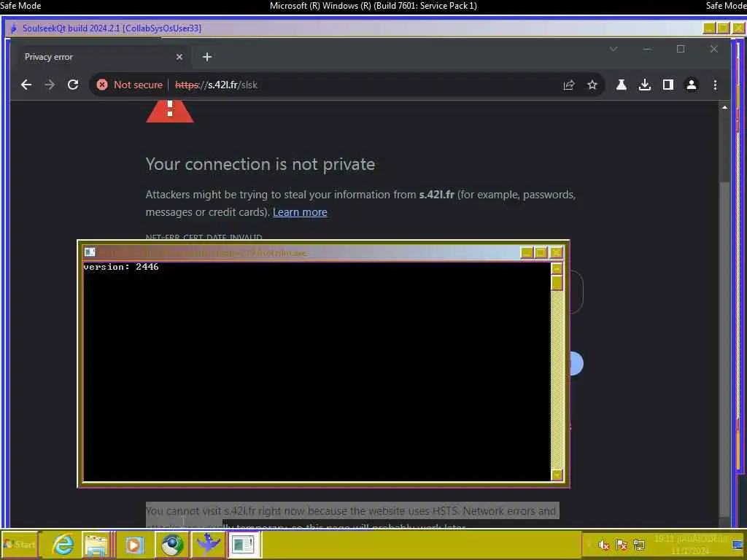Open the browser three-dot menu
This screenshot has width=747, height=560.
(715, 85)
